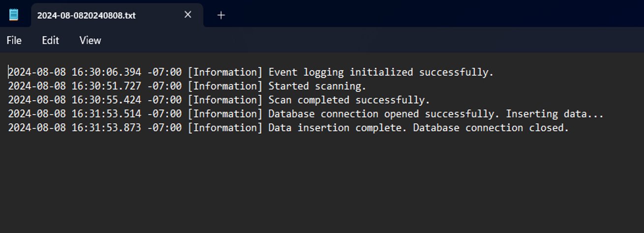Viewport: 644px width, 233px height.
Task: Open the File menu
Action: pos(14,40)
